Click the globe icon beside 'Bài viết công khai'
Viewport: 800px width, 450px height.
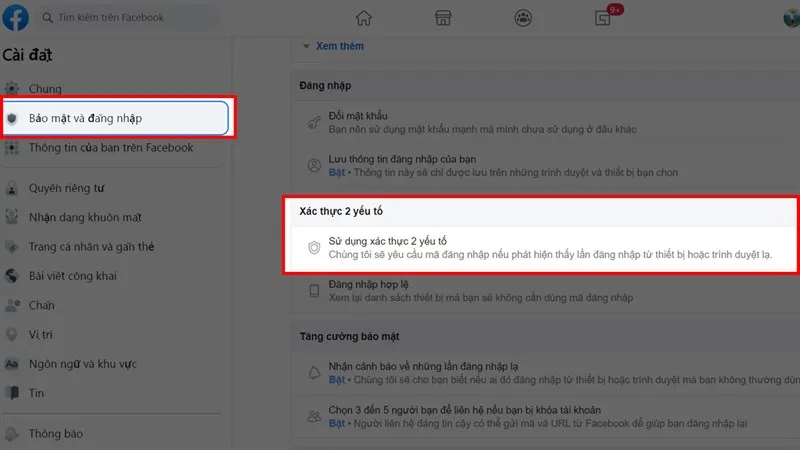tap(12, 276)
